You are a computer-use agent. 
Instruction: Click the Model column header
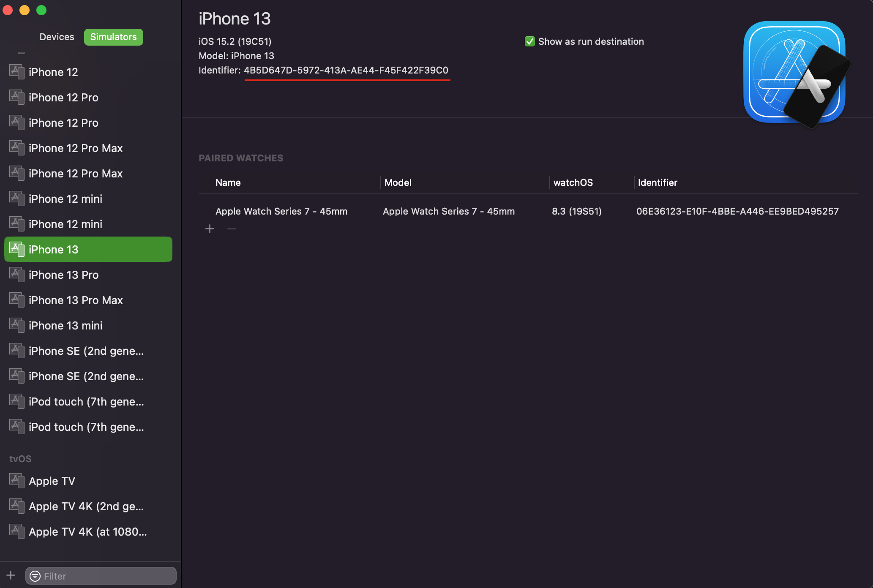coord(398,182)
